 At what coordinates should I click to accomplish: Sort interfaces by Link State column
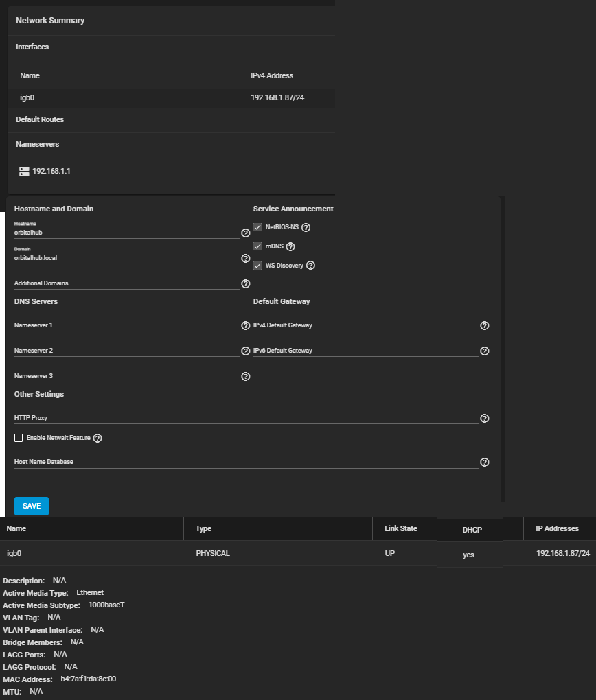(x=401, y=529)
